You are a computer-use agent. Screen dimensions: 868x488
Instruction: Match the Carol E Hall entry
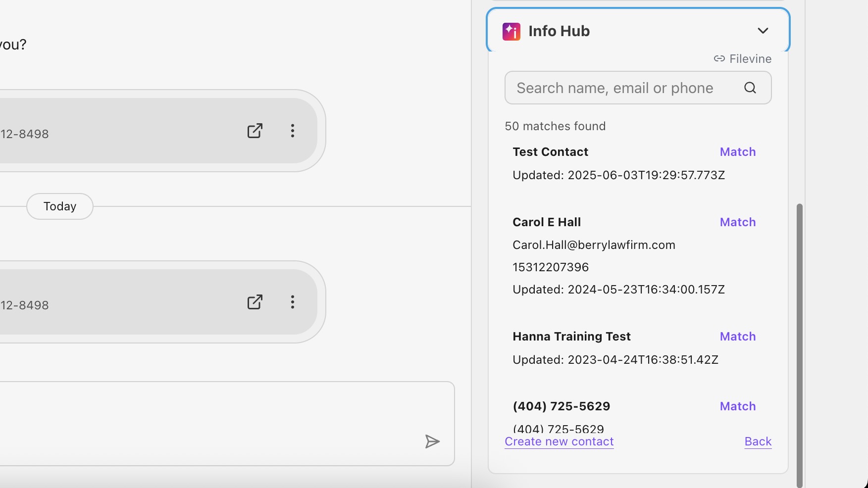[x=737, y=222]
